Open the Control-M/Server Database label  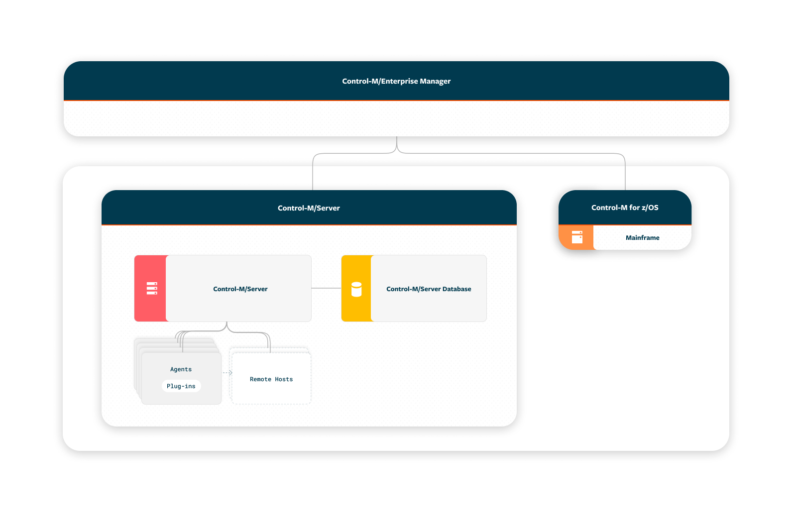(x=429, y=289)
